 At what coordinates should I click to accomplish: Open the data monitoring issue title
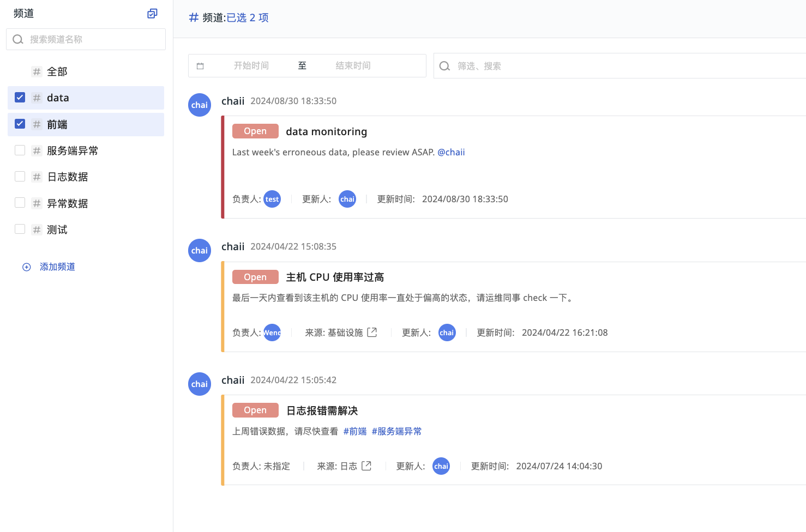tap(327, 131)
